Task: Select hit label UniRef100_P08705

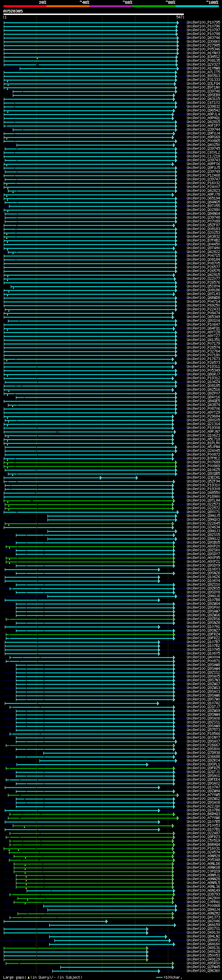Action: 203,263
